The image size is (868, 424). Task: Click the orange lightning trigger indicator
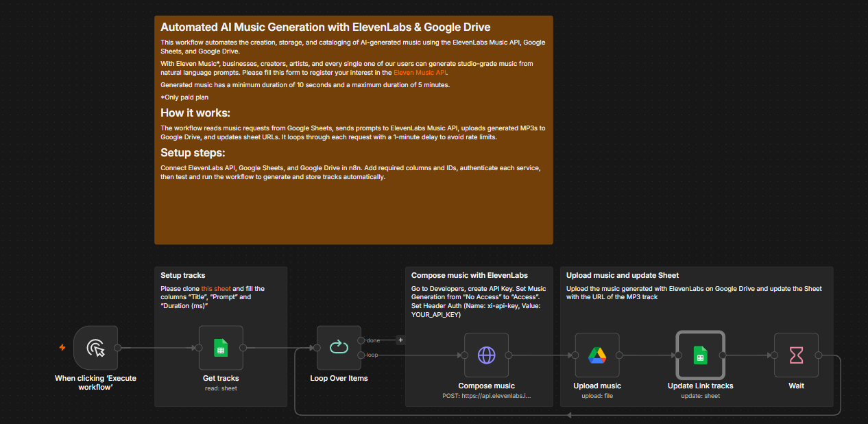pos(62,348)
